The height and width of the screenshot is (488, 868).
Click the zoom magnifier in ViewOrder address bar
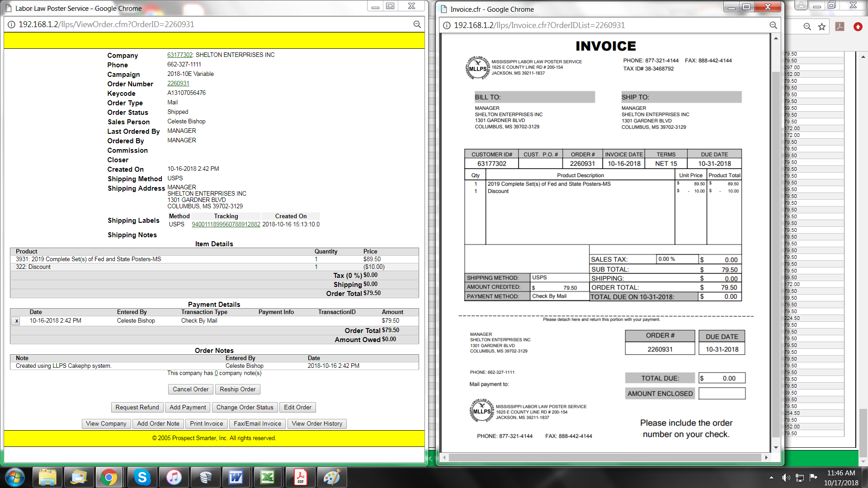417,24
